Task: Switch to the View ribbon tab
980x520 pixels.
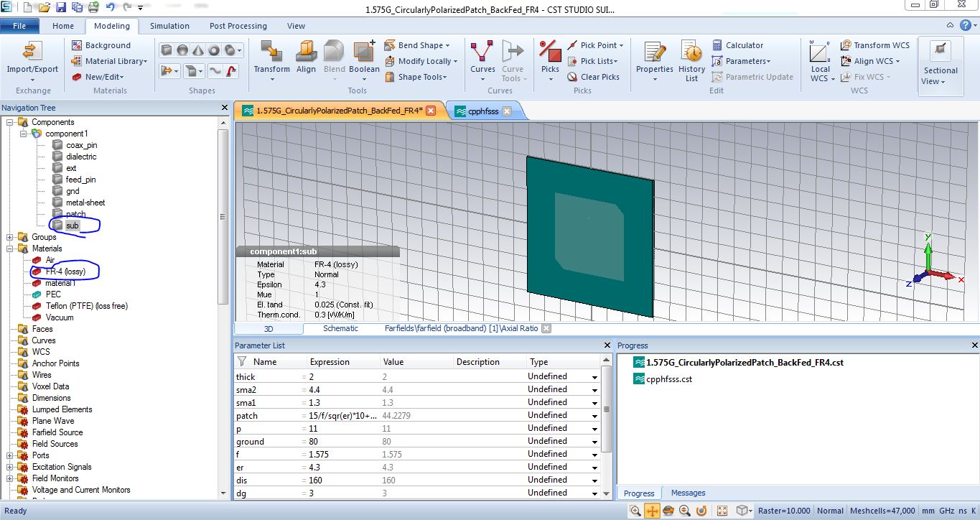Action: tap(296, 26)
